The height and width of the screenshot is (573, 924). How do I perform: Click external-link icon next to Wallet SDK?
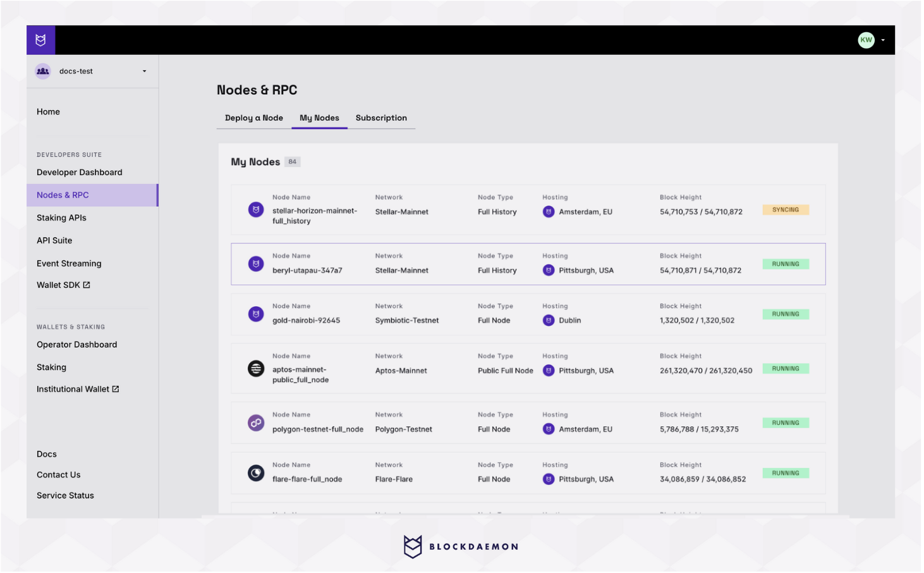point(87,285)
